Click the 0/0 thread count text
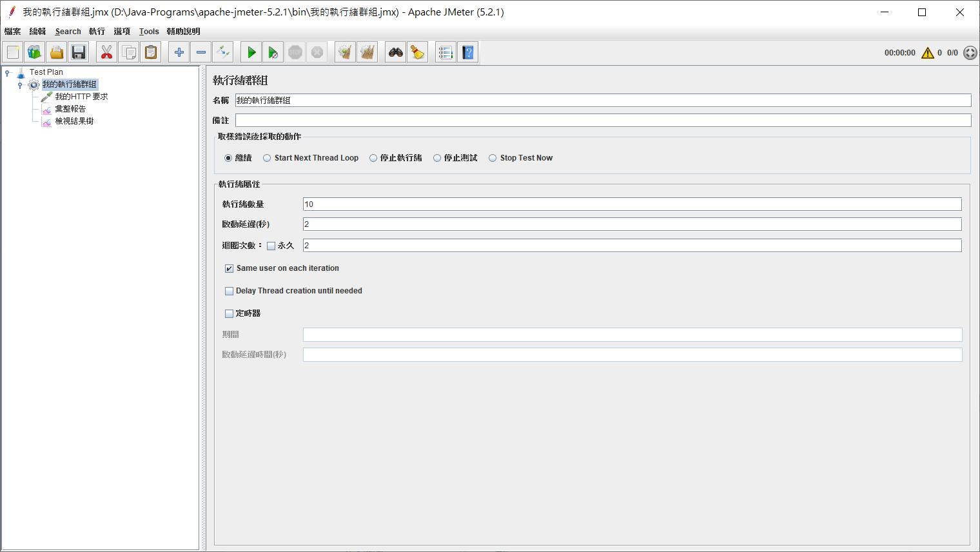 (952, 53)
